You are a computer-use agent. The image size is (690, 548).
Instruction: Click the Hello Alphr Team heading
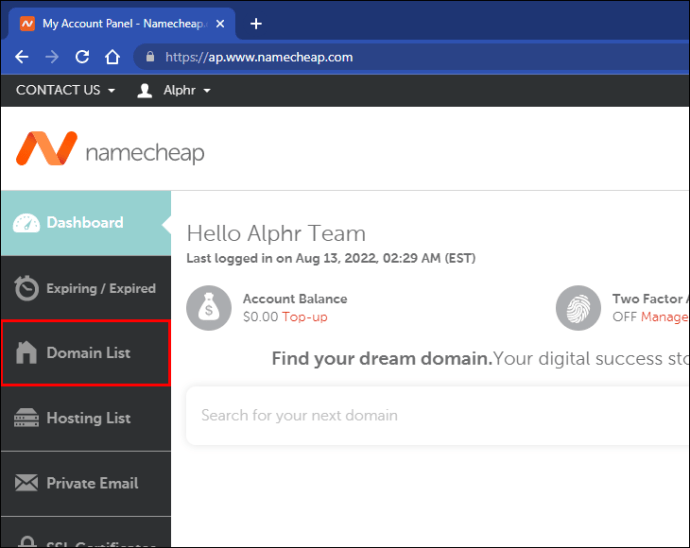[x=276, y=233]
